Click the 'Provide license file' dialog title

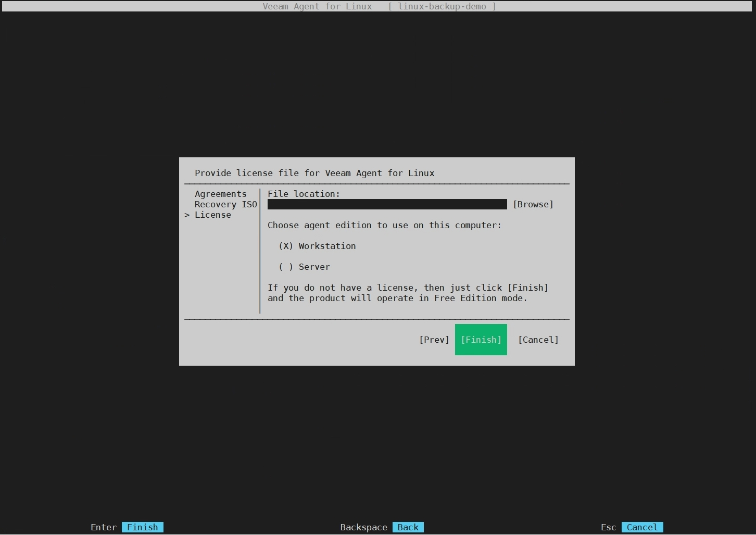[x=314, y=173]
